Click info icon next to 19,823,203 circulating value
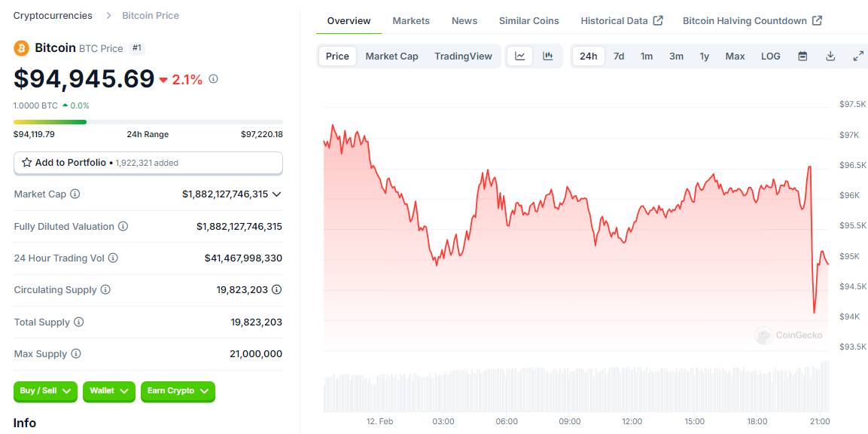The height and width of the screenshot is (434, 868). (277, 289)
